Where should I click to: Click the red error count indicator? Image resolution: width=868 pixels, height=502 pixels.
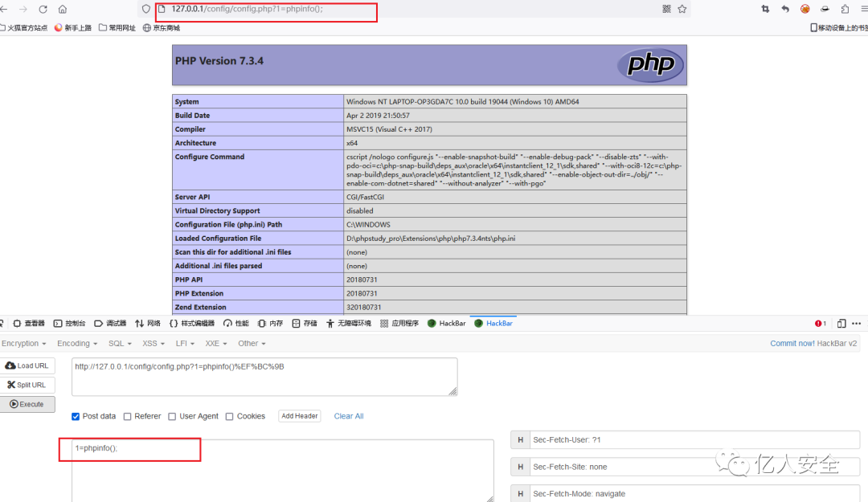click(821, 323)
